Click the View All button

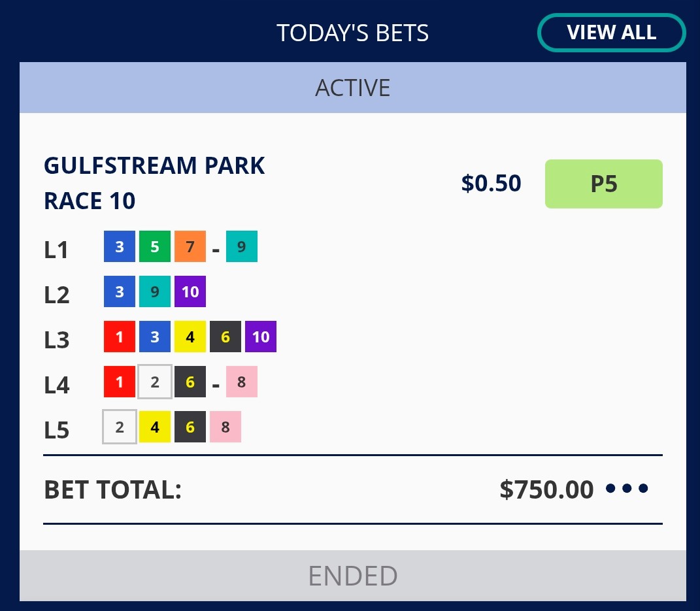click(x=611, y=32)
